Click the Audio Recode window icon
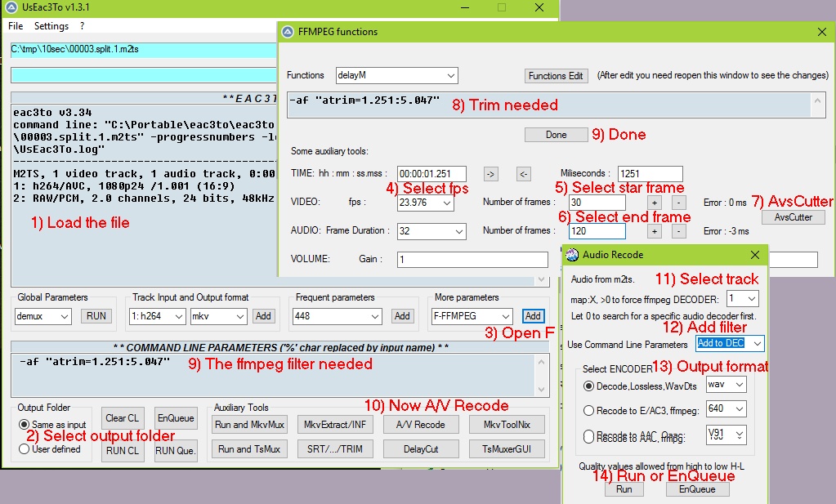Screen dimensions: 836x504 point(572,255)
